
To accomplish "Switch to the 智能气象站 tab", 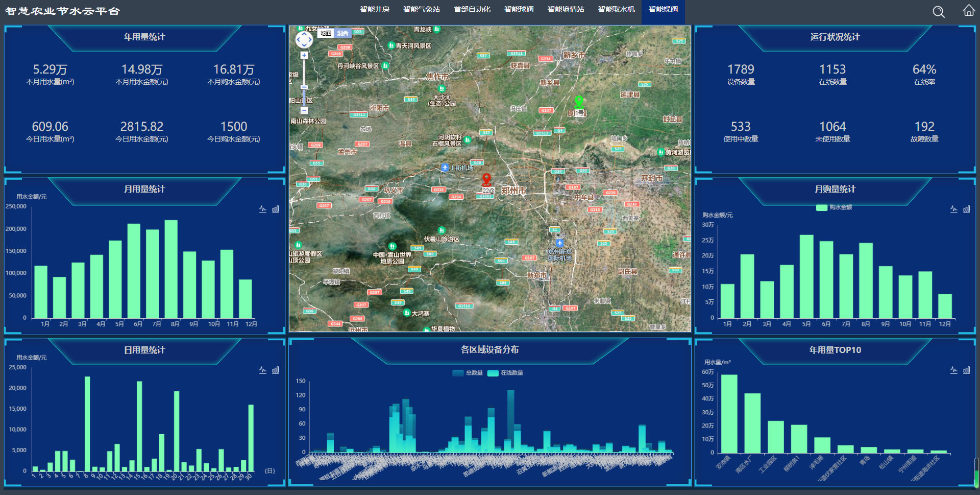I will pos(421,10).
